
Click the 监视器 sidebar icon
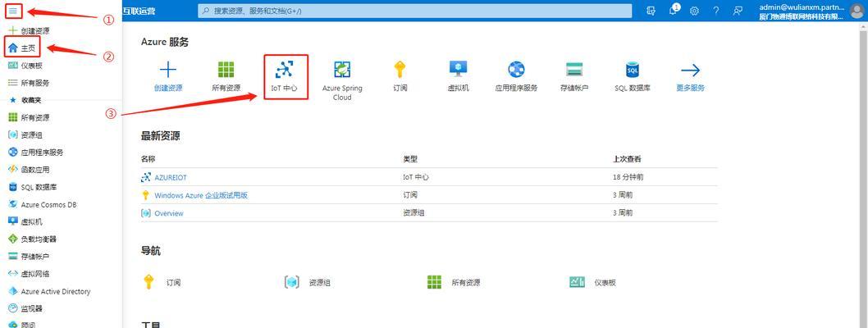point(13,308)
